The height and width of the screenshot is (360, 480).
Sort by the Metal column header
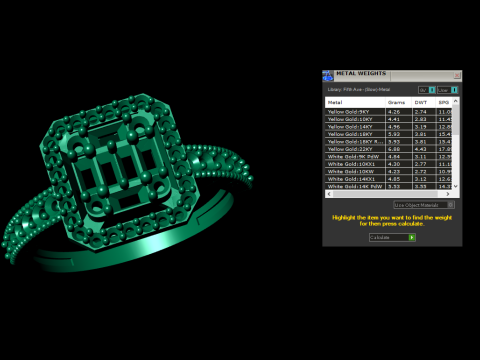click(355, 102)
